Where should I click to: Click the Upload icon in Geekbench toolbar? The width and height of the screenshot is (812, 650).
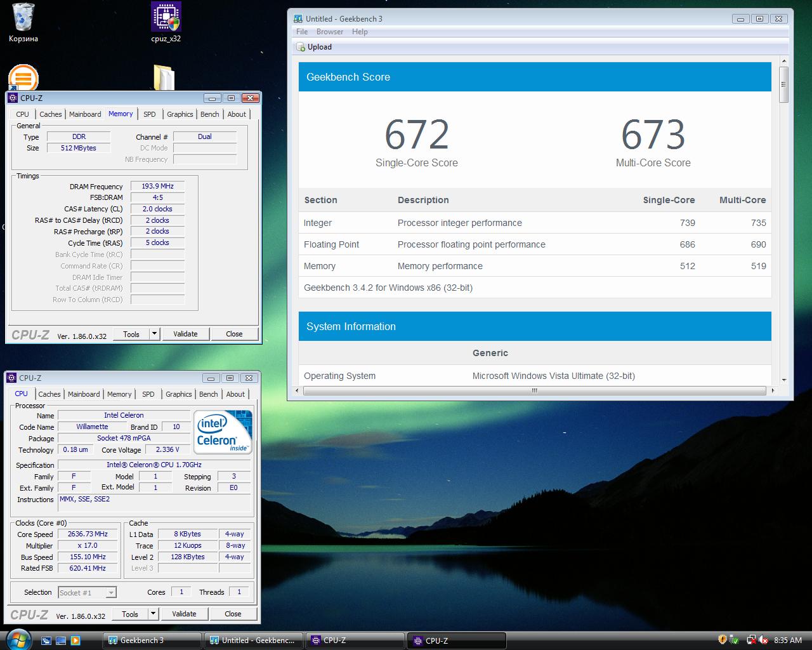pyautogui.click(x=301, y=47)
